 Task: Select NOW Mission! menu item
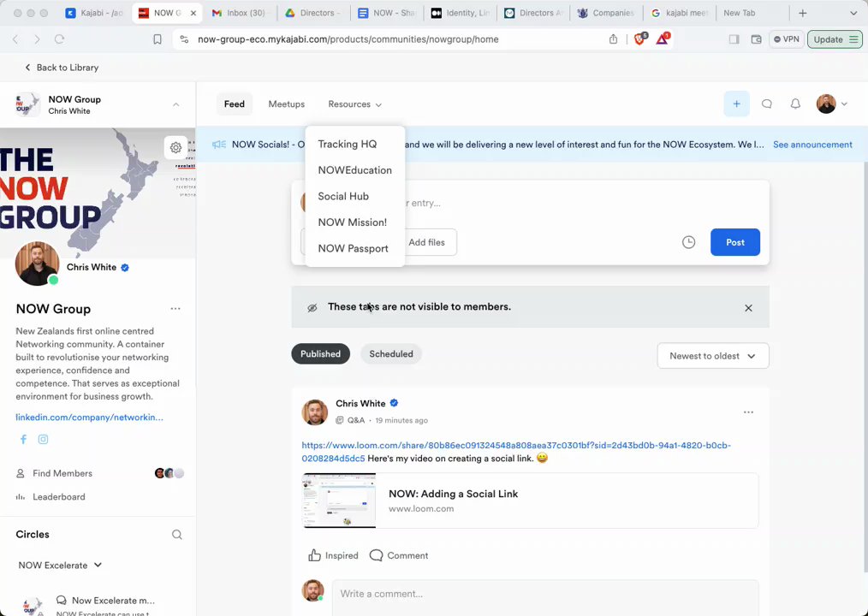352,222
